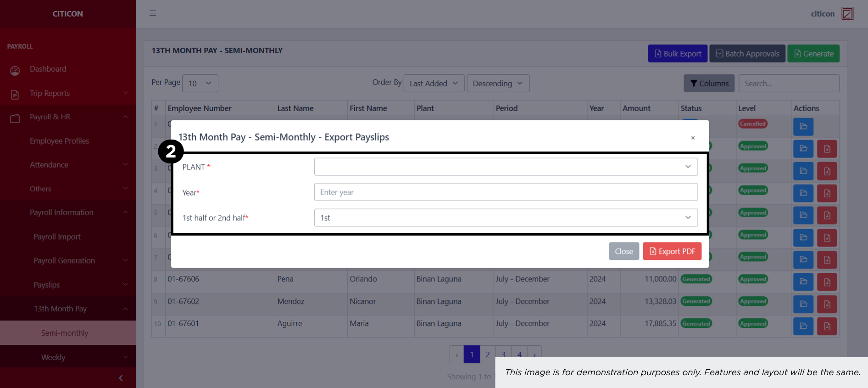Viewport: 868px width, 388px height.
Task: Open the Dashboard from the sidebar
Action: (x=48, y=69)
